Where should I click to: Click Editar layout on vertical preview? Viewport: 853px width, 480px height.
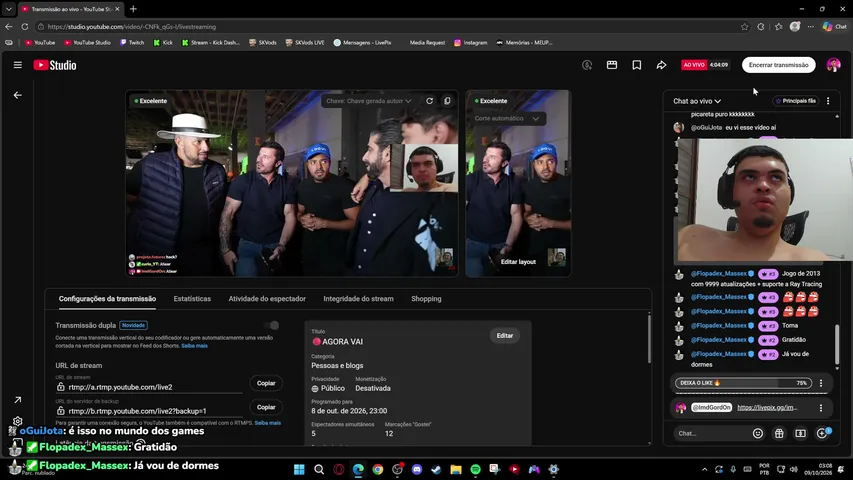(518, 262)
